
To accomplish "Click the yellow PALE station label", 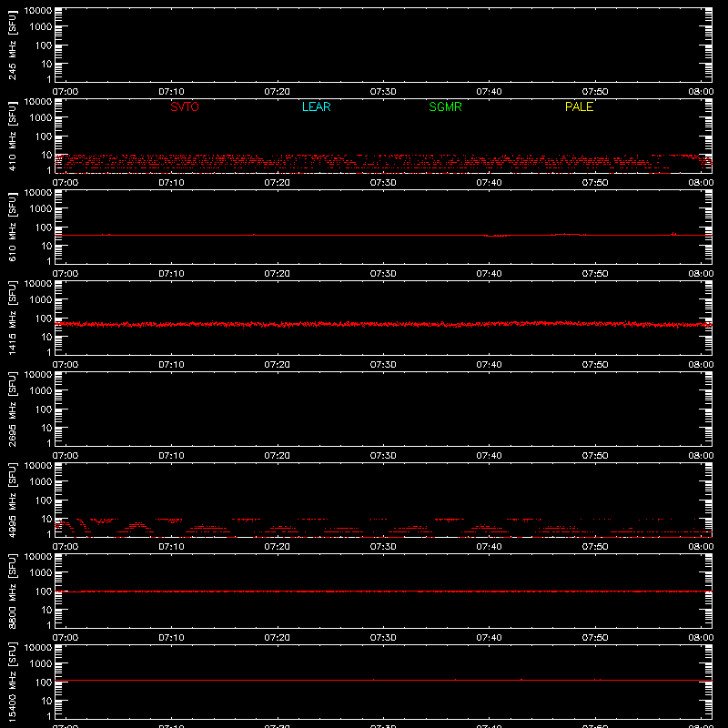I will tap(579, 106).
